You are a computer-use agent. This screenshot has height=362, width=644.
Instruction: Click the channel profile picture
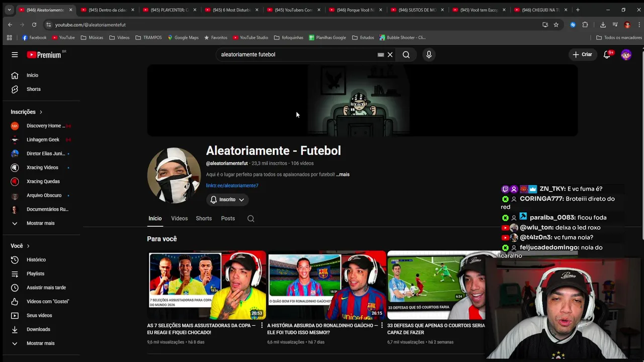click(174, 175)
